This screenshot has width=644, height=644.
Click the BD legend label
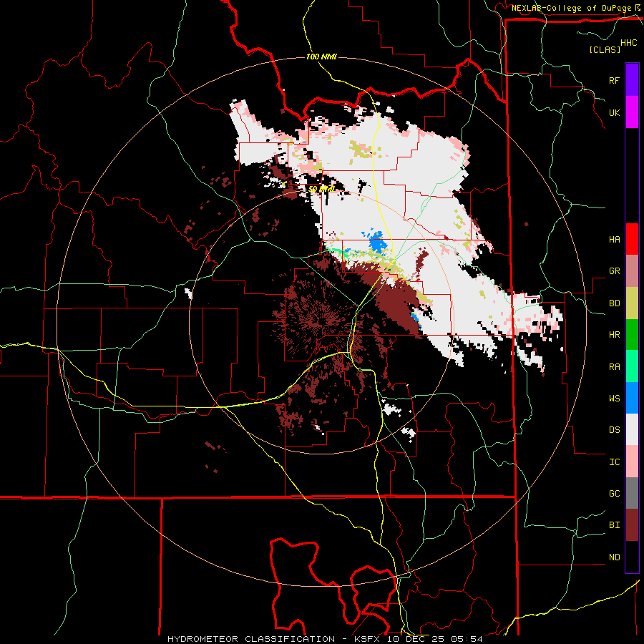pyautogui.click(x=614, y=303)
